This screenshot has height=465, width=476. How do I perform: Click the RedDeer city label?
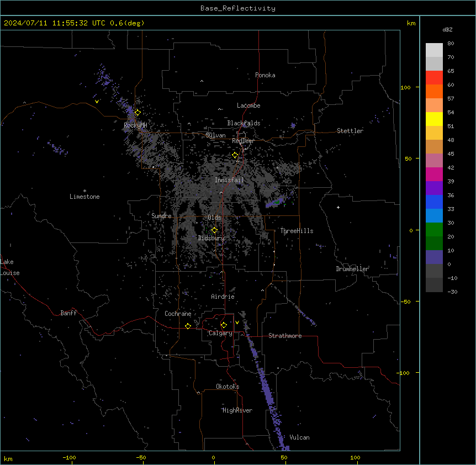tap(243, 141)
